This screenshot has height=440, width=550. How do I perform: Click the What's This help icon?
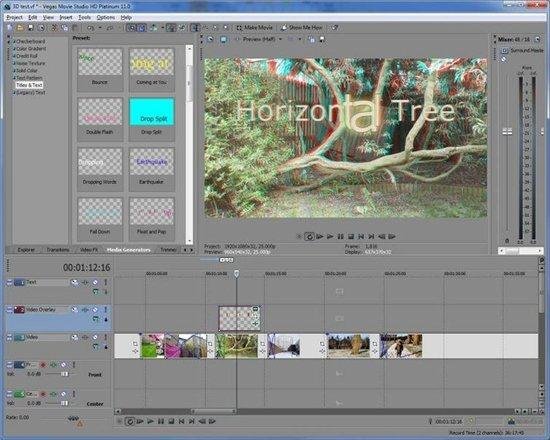(x=335, y=27)
